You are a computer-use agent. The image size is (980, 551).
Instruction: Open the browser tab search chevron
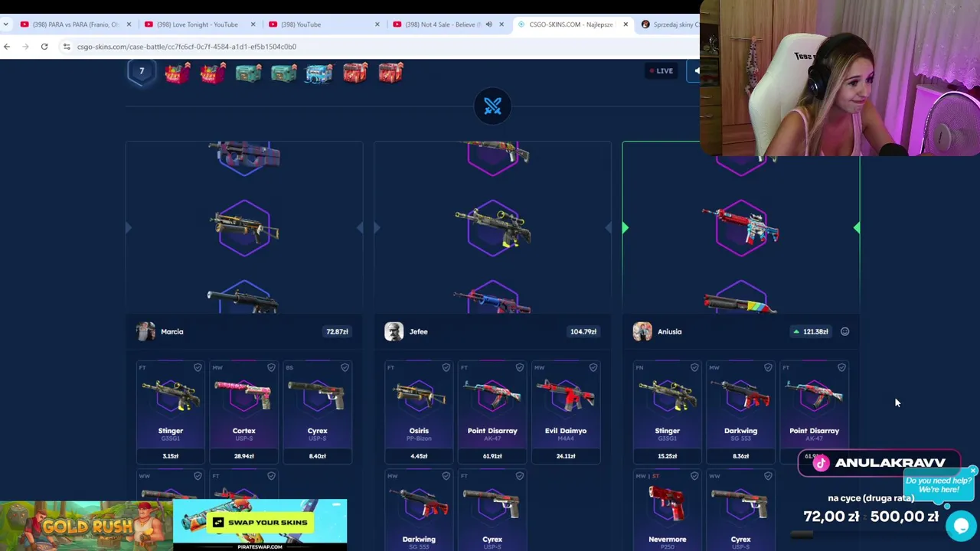click(x=6, y=24)
